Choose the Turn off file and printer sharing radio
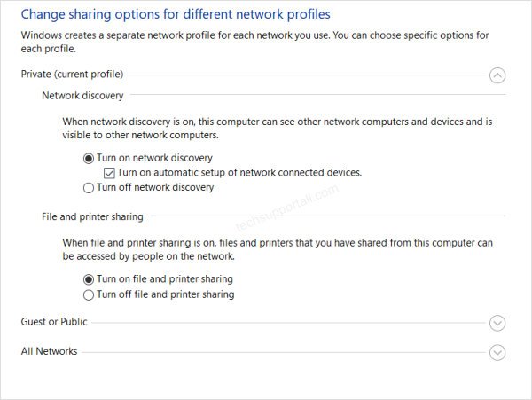 pos(89,294)
